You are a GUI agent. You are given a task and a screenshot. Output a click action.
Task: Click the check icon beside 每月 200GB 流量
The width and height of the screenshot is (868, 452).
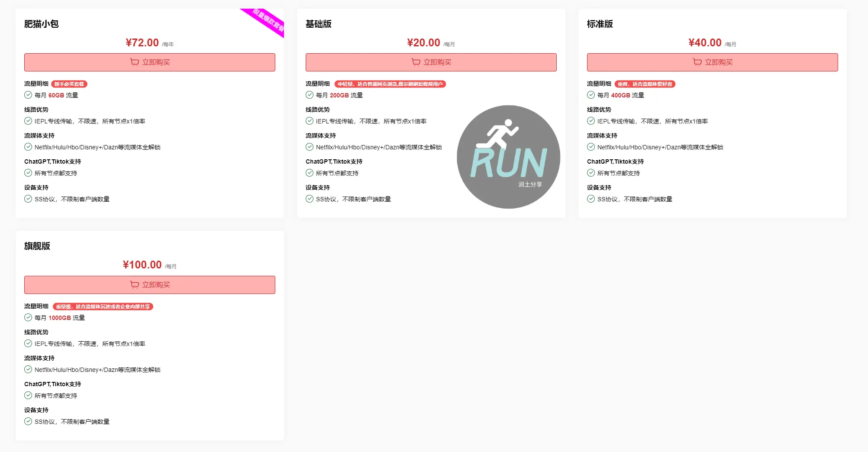(310, 95)
